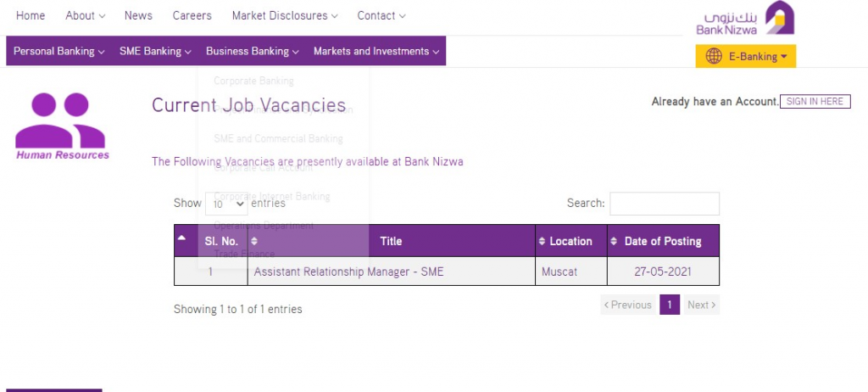
Task: Open entries-per-page selector showing 10
Action: (x=226, y=204)
